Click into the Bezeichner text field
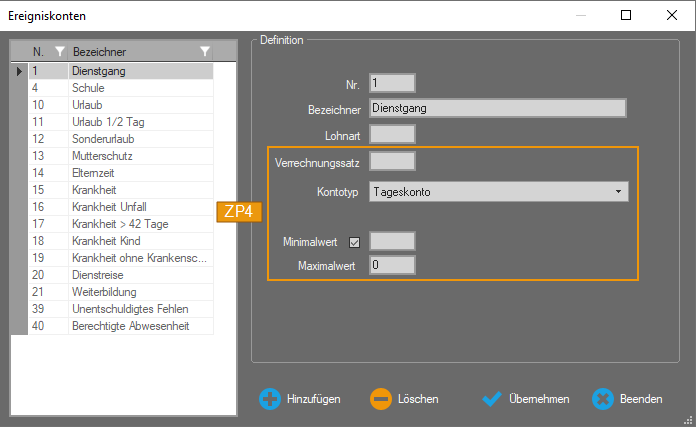Screen dimensions: 696x427 point(497,108)
